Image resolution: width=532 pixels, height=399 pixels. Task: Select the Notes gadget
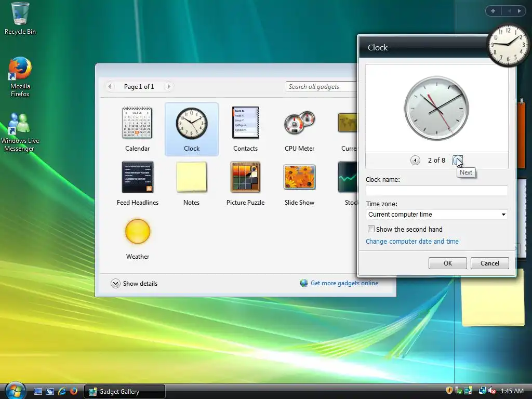[x=191, y=183]
